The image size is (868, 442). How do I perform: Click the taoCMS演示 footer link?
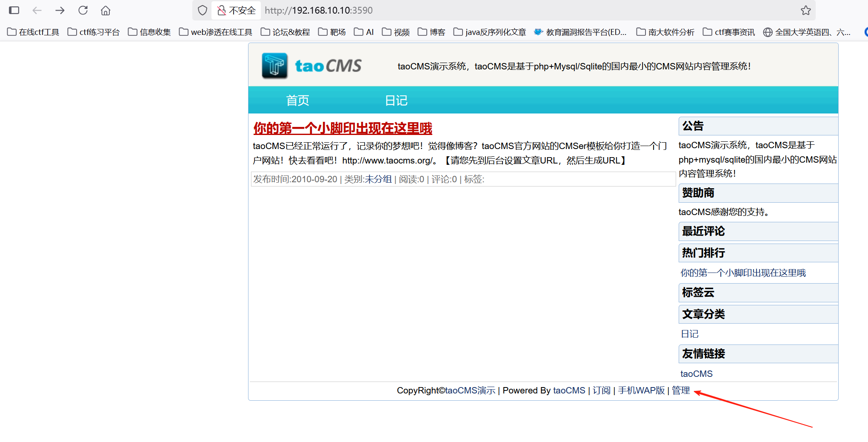click(x=470, y=390)
